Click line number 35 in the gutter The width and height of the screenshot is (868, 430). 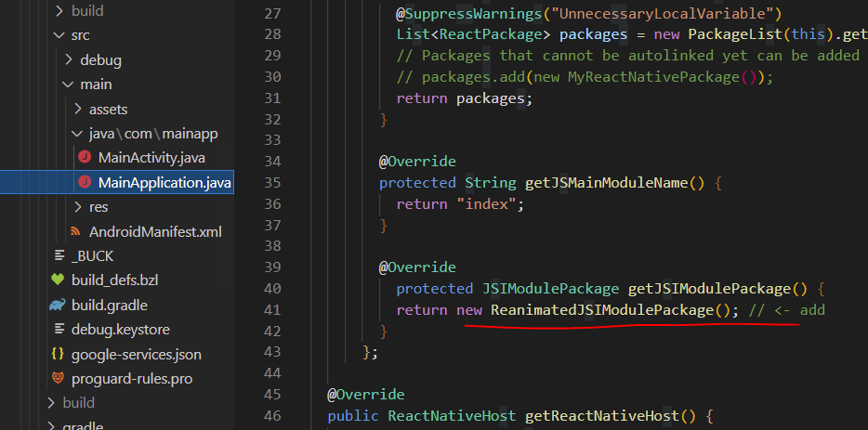[272, 183]
